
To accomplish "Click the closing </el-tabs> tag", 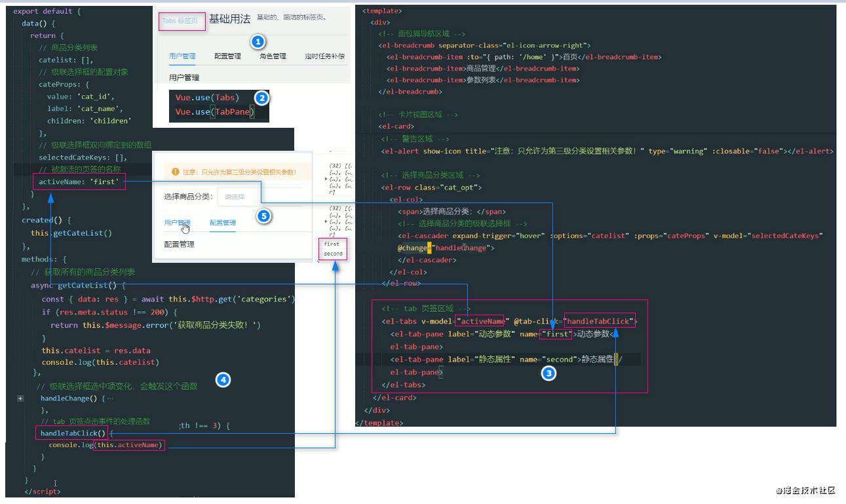I will (403, 385).
